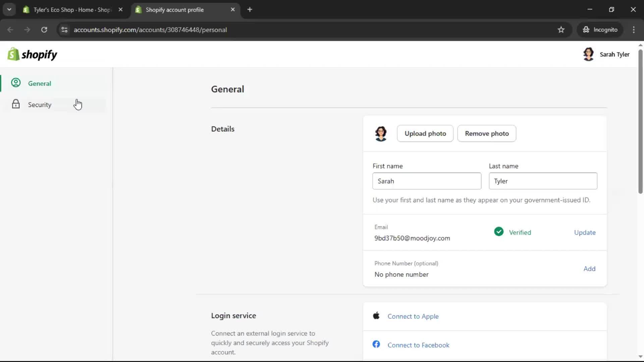Click the green Verified checkmark icon
The height and width of the screenshot is (362, 644).
pos(499,232)
